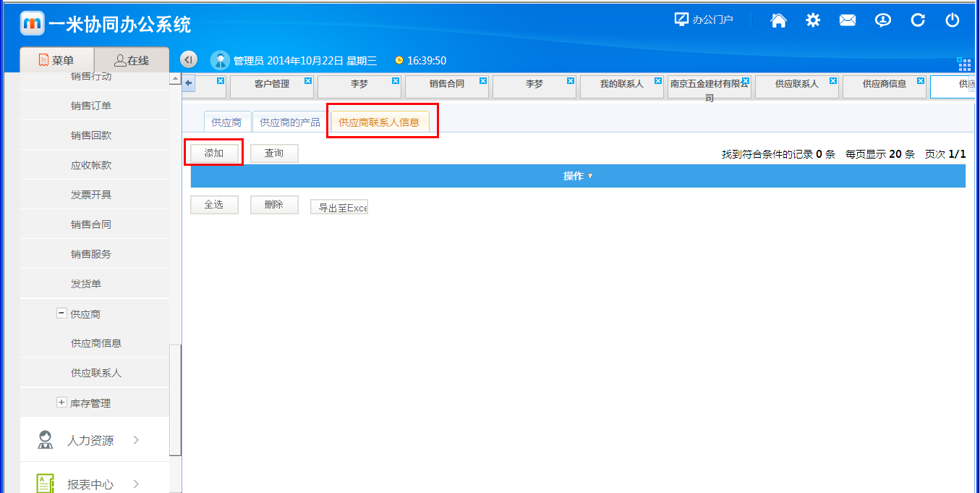Open the 办公门户 office portal
The image size is (980, 493).
click(x=704, y=20)
